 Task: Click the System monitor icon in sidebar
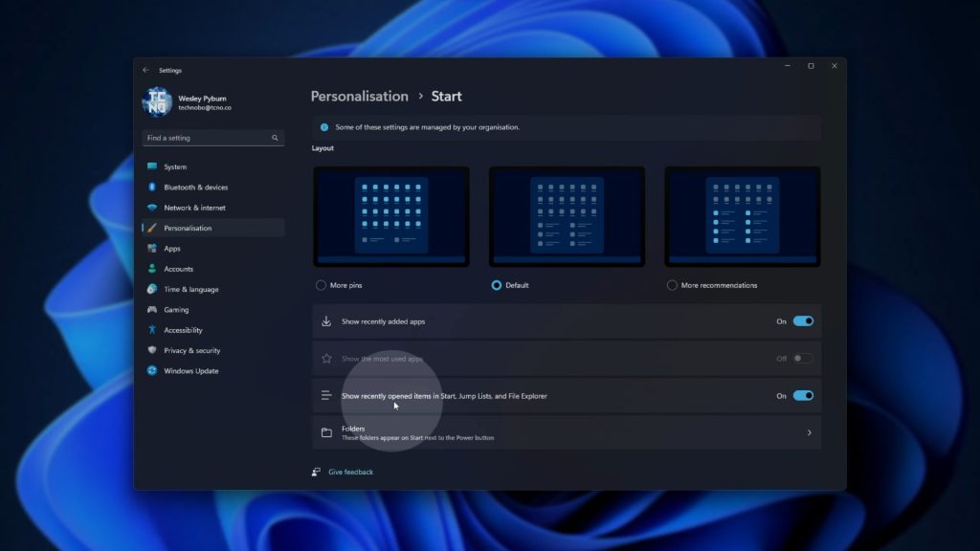tap(152, 166)
